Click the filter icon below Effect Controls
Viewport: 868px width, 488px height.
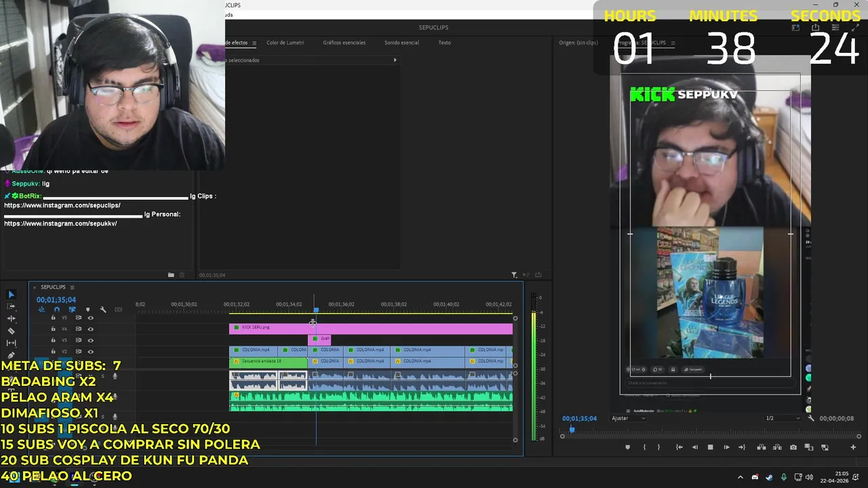[x=514, y=274]
